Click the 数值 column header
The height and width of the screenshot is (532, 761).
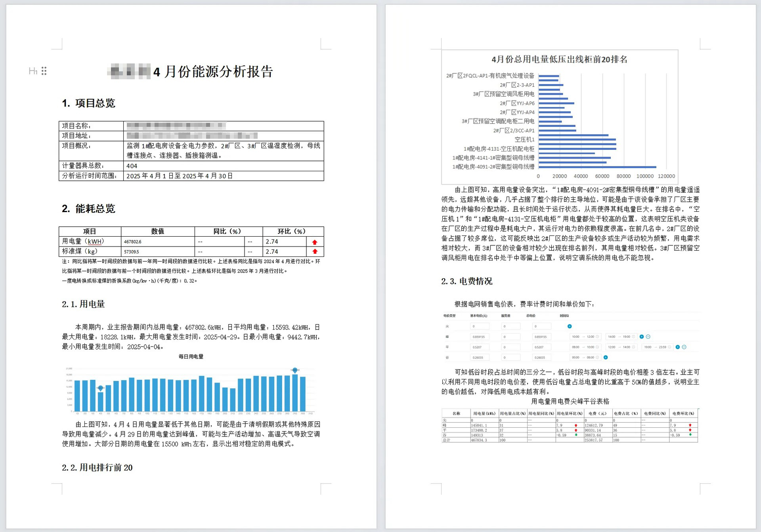click(158, 231)
